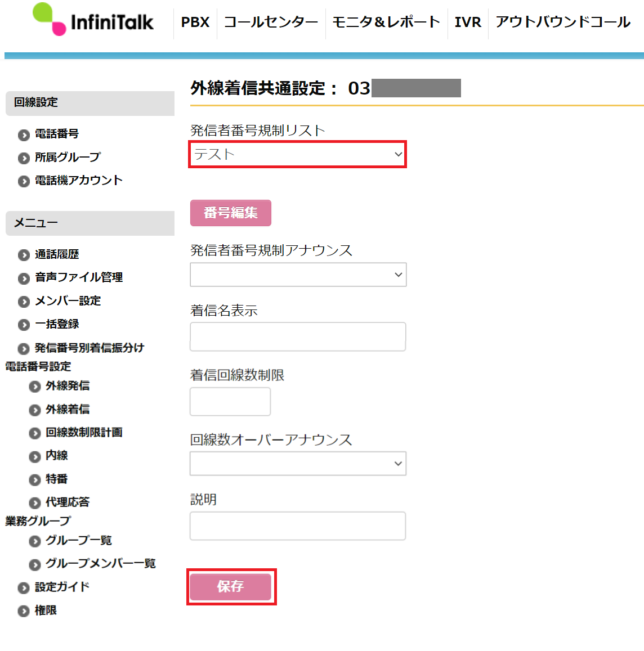Click the InfiniTalk logo
This screenshot has width=644, height=651.
pyautogui.click(x=93, y=20)
